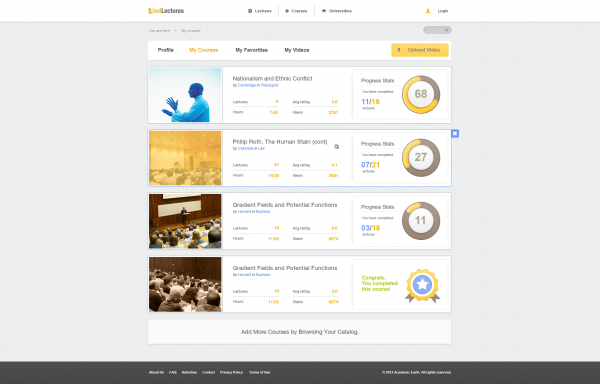
Task: Click the Courses globe icon in header
Action: 287,11
